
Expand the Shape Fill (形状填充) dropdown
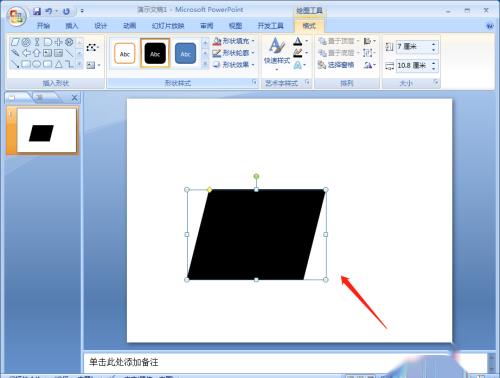[x=234, y=41]
